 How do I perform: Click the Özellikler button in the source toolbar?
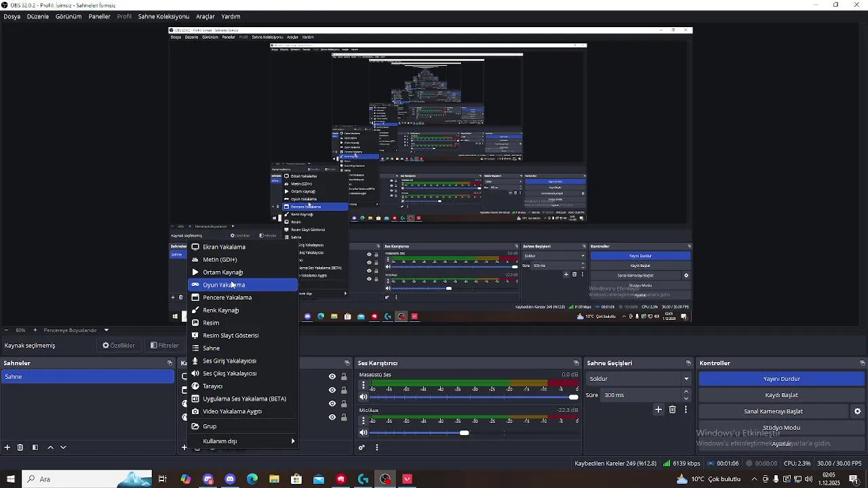tap(119, 346)
